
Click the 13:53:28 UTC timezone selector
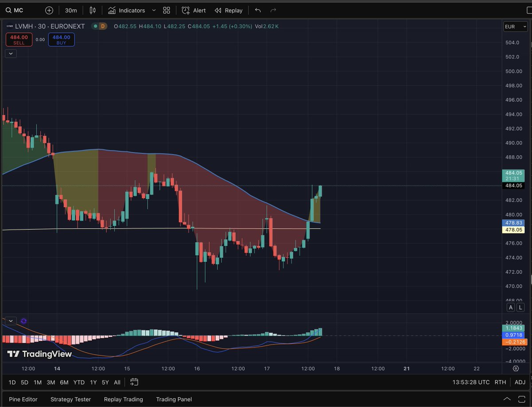pyautogui.click(x=471, y=382)
